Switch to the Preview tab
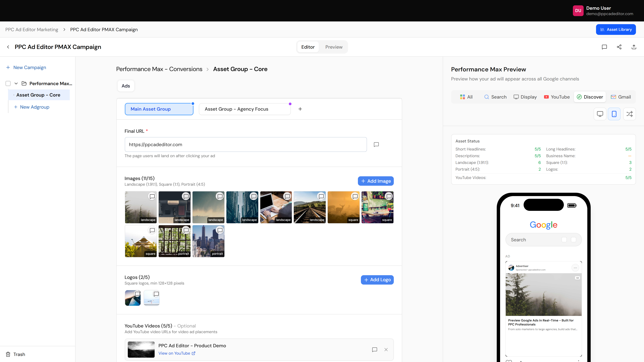The image size is (644, 362). [x=334, y=47]
